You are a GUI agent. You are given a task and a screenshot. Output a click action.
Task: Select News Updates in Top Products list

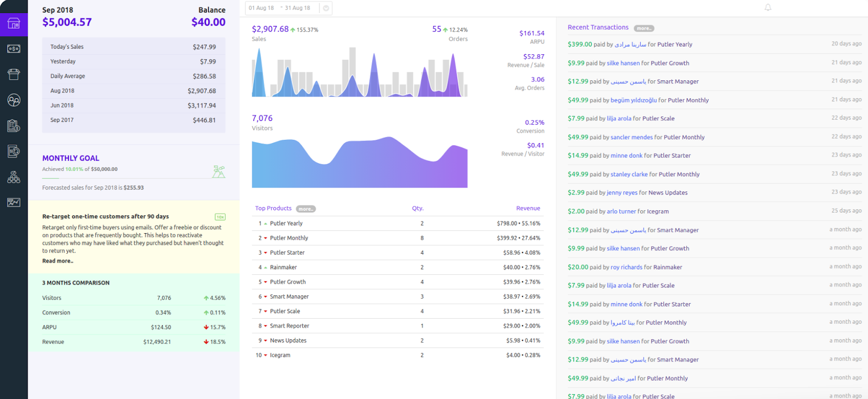(x=288, y=340)
